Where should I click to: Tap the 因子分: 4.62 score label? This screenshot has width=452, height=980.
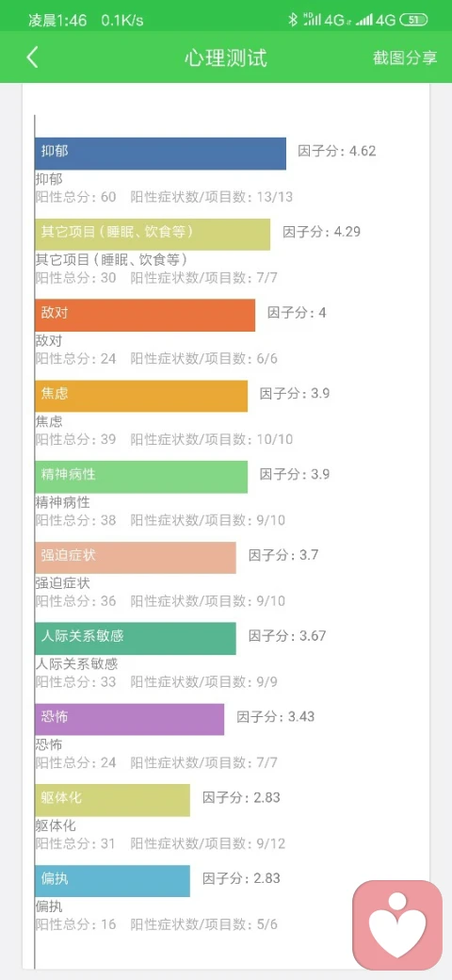click(337, 151)
